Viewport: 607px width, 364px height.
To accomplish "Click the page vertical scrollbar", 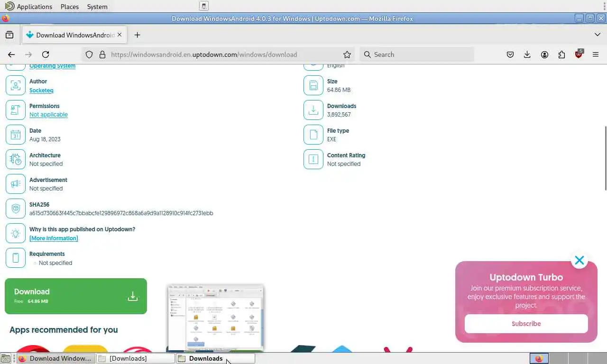I will [605, 158].
